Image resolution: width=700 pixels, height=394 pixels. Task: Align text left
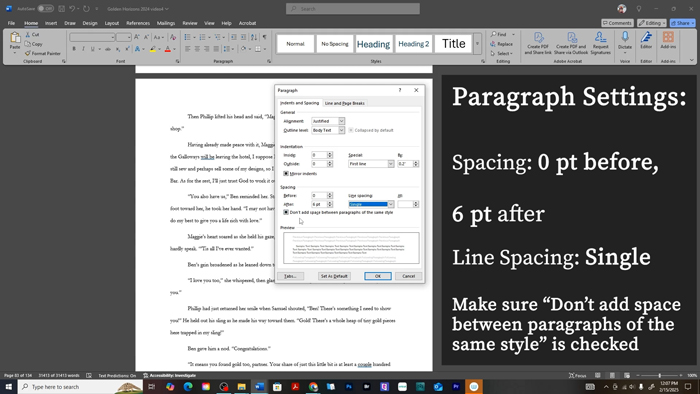pos(188,49)
